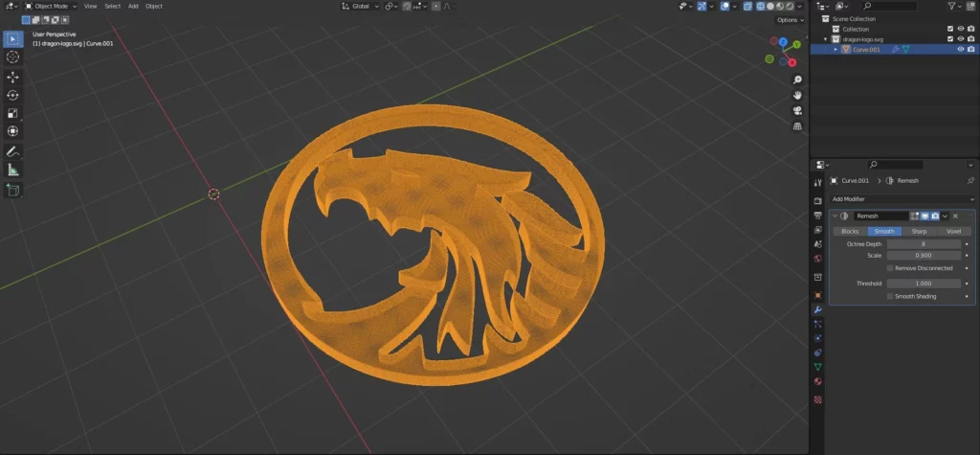Open the Output properties tab

click(817, 216)
